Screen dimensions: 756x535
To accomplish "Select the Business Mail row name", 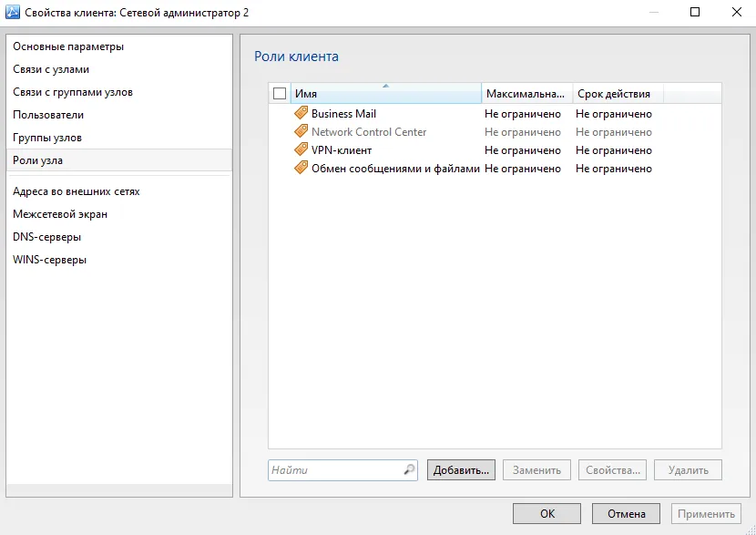I will click(343, 114).
